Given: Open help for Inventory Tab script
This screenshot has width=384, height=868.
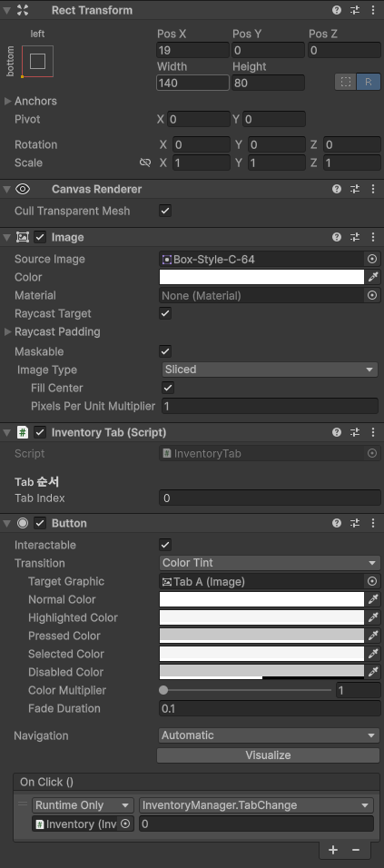Looking at the screenshot, I should [337, 432].
